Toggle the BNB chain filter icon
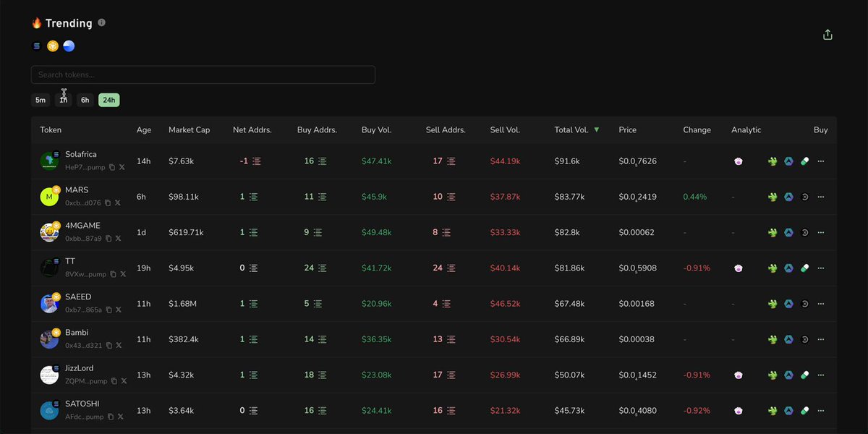The height and width of the screenshot is (434, 868). tap(53, 46)
